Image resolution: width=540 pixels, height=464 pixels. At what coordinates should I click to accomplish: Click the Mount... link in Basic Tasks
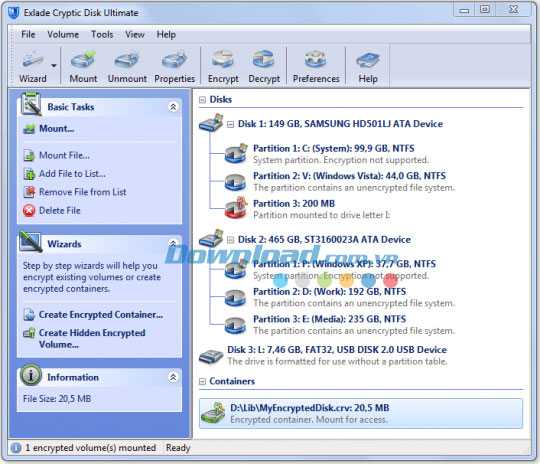click(56, 128)
